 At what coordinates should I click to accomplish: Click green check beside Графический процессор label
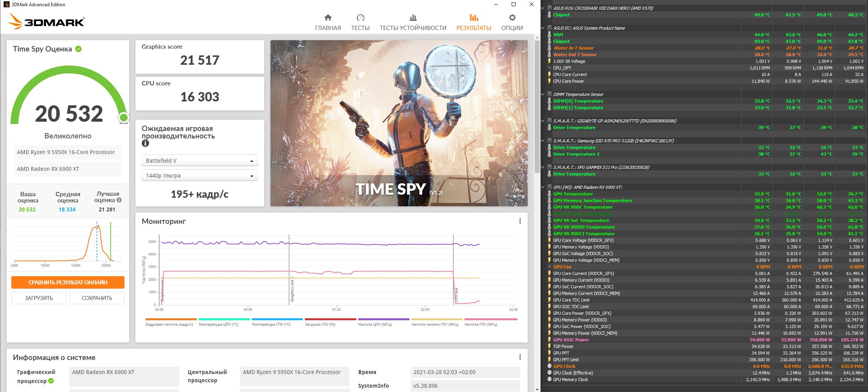(51, 381)
